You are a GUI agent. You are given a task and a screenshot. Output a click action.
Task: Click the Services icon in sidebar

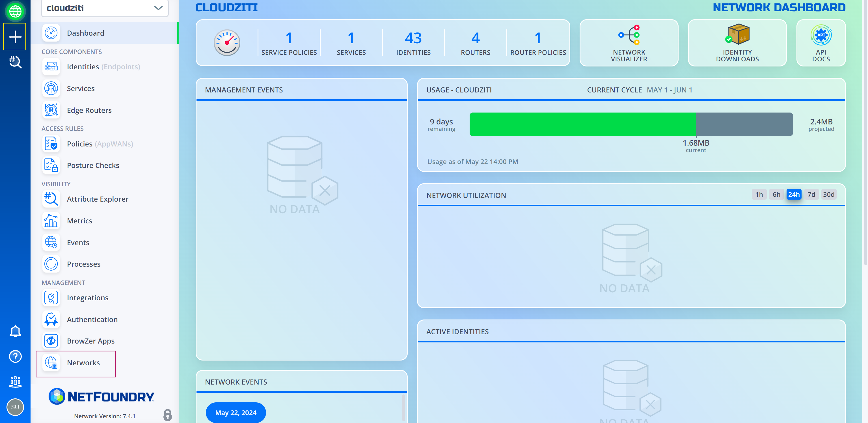coord(51,88)
